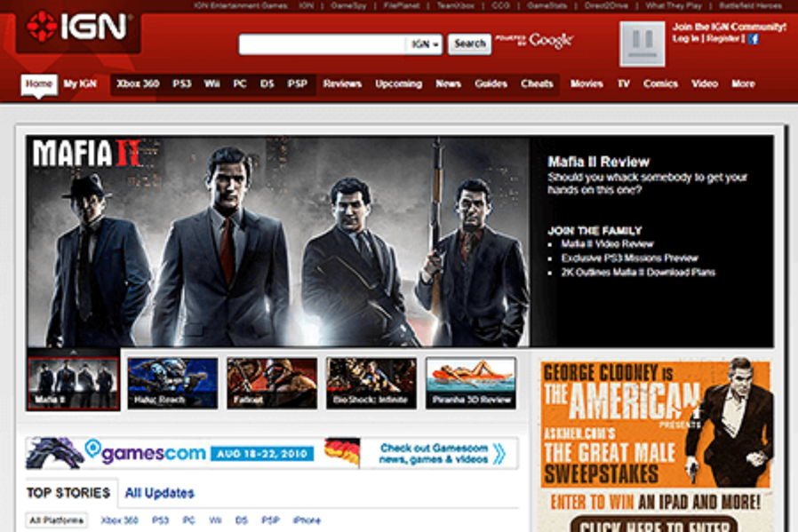The image size is (798, 532).
Task: Click Direct2Drive link in top bar
Action: [x=606, y=5]
